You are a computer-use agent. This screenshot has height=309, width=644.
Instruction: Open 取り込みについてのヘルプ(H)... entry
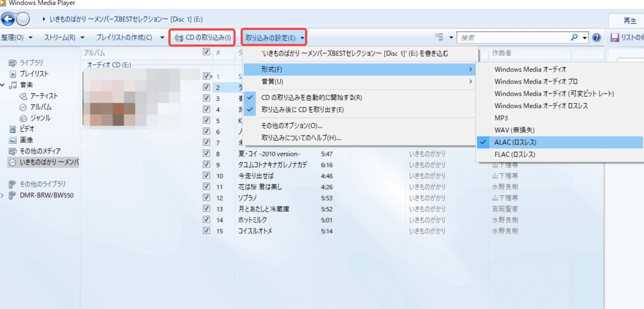(x=359, y=138)
